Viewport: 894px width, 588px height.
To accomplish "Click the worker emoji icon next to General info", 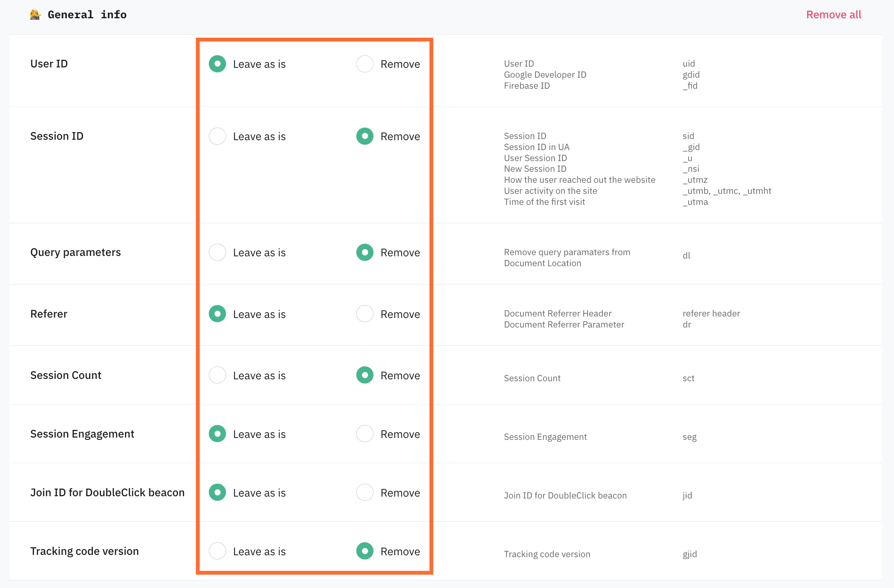I will 35,14.
